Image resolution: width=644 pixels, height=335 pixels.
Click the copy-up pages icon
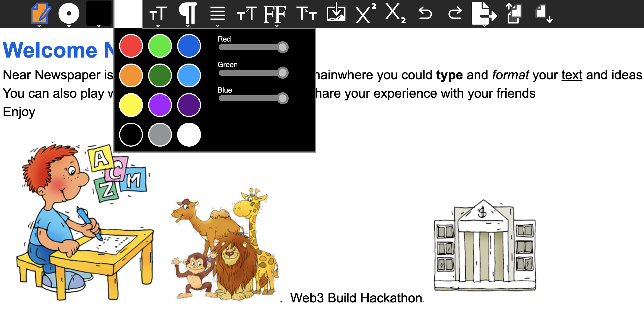click(514, 13)
